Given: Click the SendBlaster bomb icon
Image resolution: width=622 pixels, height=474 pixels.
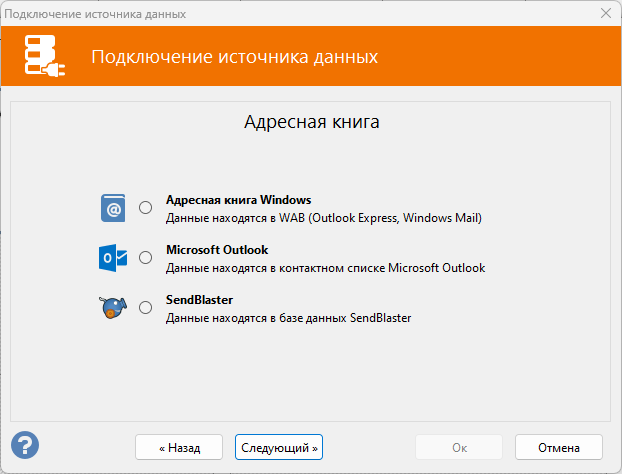Looking at the screenshot, I should coord(113,307).
